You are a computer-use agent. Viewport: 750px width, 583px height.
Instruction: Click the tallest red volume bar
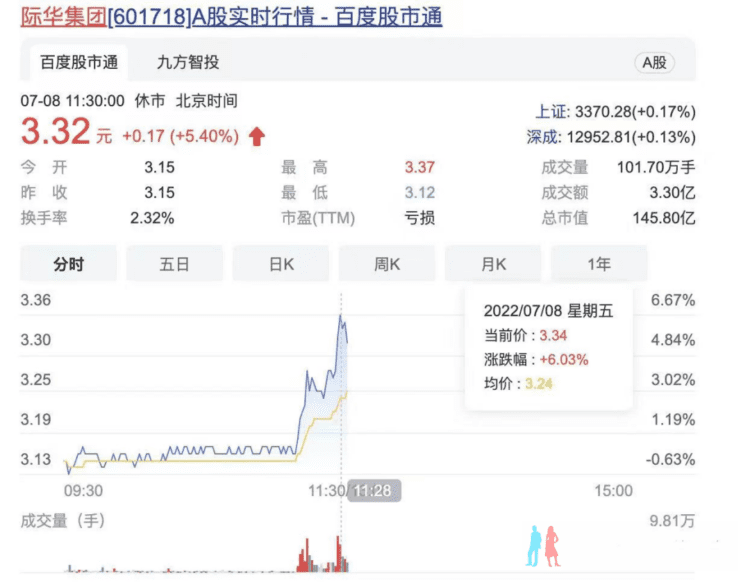click(338, 554)
